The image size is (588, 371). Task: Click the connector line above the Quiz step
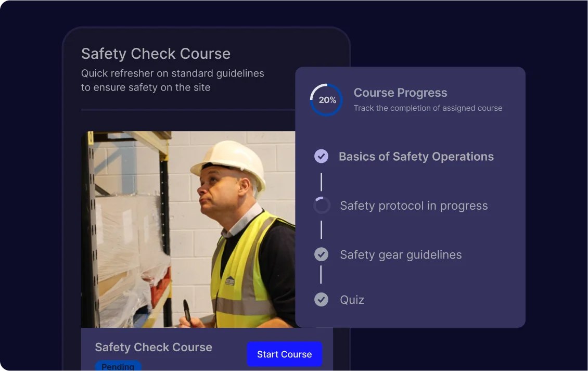(x=321, y=275)
